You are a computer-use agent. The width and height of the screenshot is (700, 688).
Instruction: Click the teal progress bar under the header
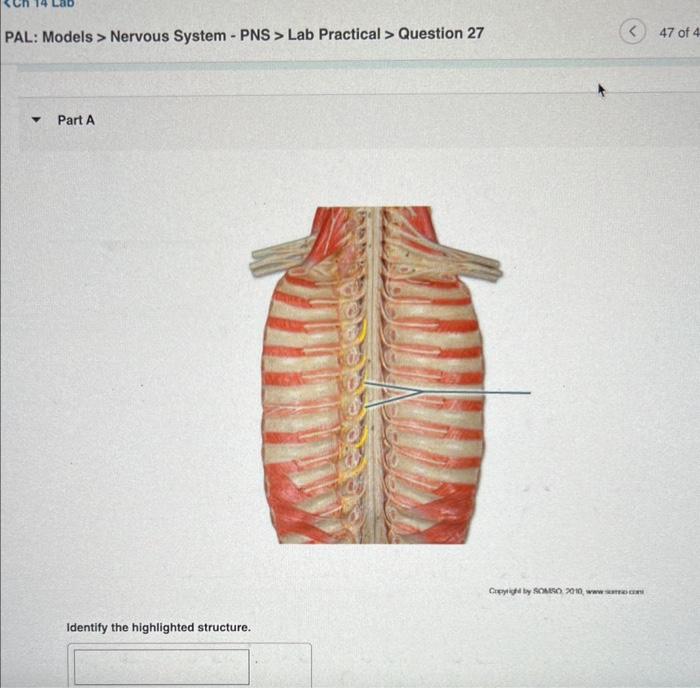358,66
